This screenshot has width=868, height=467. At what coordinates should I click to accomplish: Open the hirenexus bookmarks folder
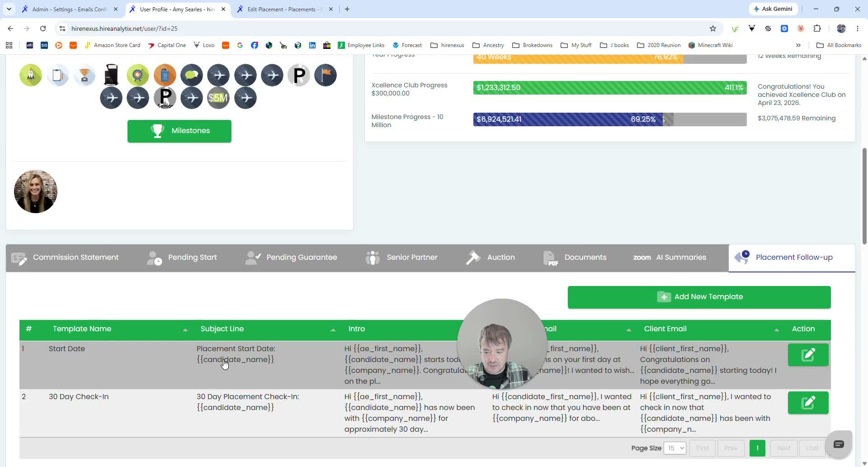coord(447,45)
